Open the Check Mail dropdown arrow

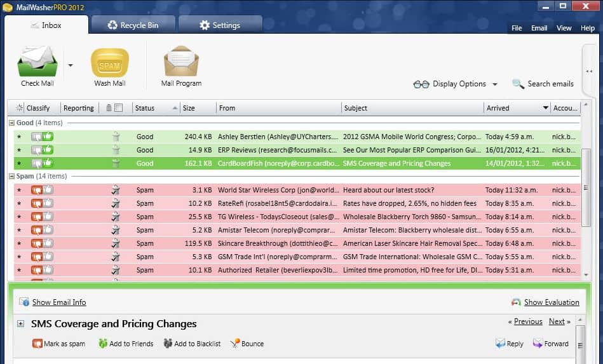point(71,65)
